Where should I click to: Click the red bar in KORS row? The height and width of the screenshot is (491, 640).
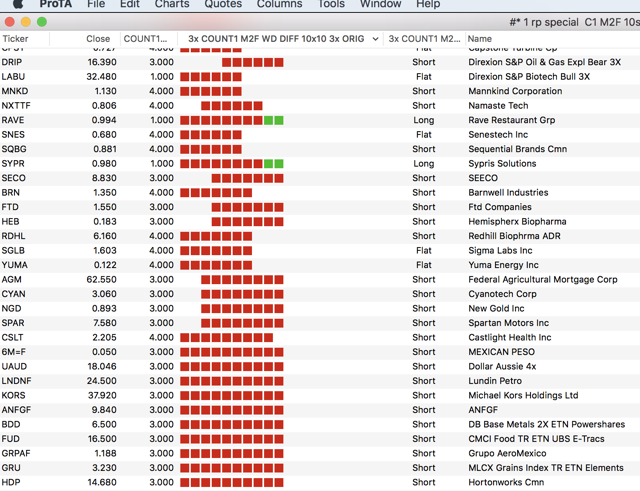232,395
